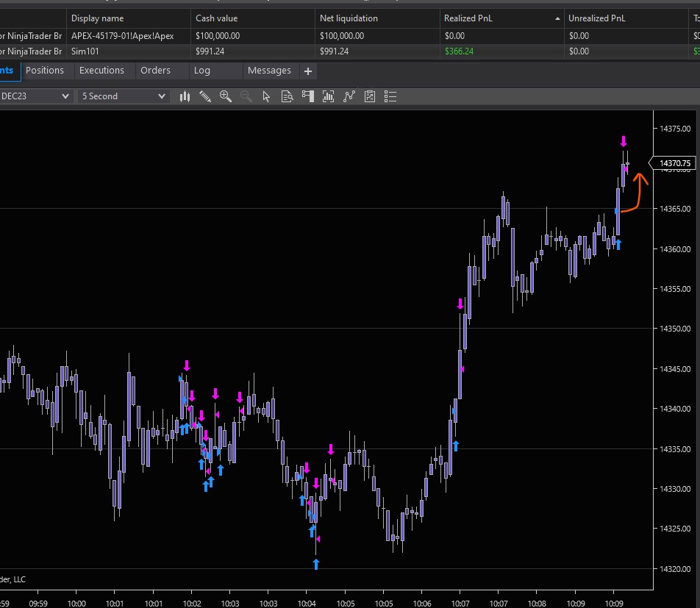
Task: Click the 14370.75 current price marker
Action: [x=675, y=163]
